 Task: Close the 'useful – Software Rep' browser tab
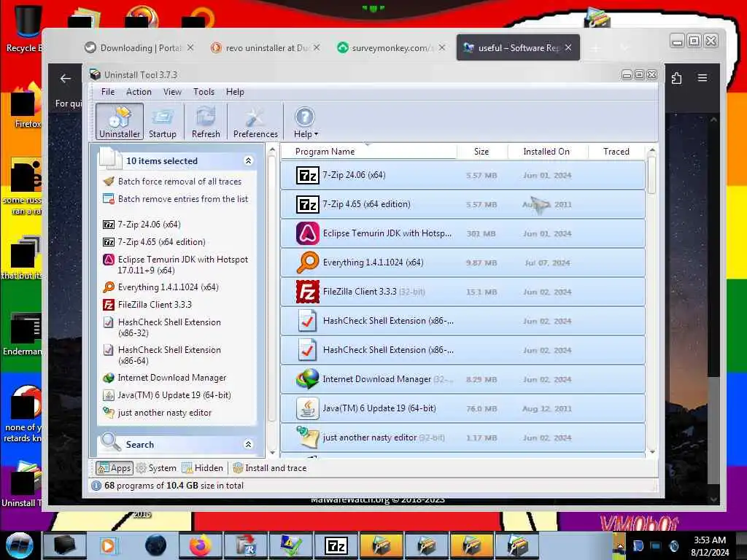[x=568, y=47]
